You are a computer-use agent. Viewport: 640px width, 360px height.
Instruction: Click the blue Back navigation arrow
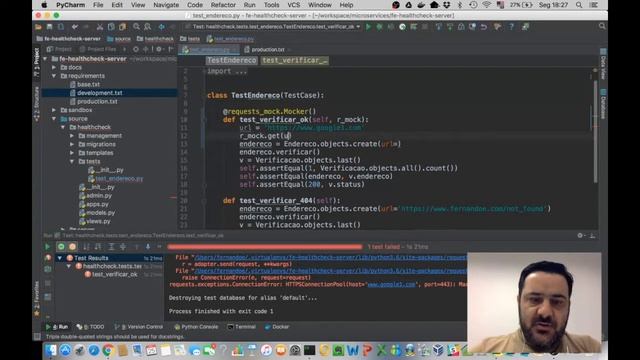(162, 27)
